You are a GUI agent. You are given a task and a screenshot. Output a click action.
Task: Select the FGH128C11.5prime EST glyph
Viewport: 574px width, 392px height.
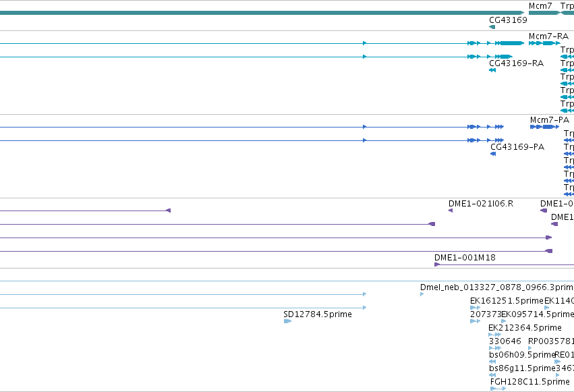(x=498, y=389)
